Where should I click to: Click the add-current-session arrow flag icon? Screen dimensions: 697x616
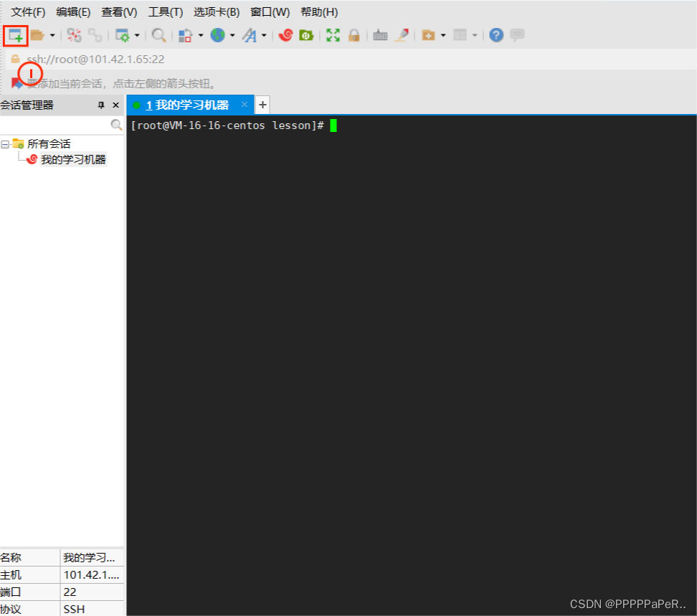tap(17, 83)
